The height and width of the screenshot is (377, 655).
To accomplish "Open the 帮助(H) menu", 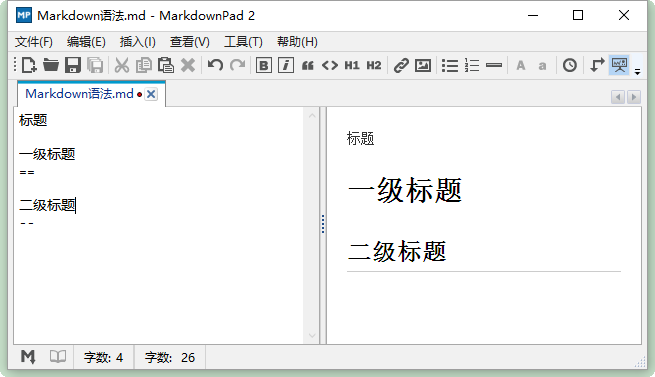I will 297,42.
